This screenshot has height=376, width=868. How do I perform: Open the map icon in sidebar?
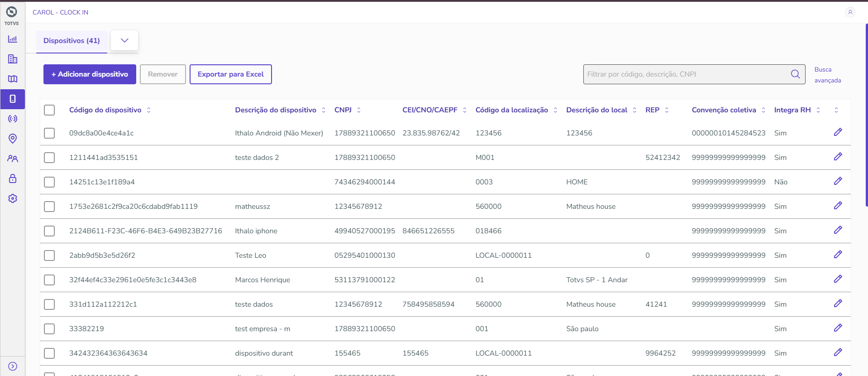click(x=13, y=79)
